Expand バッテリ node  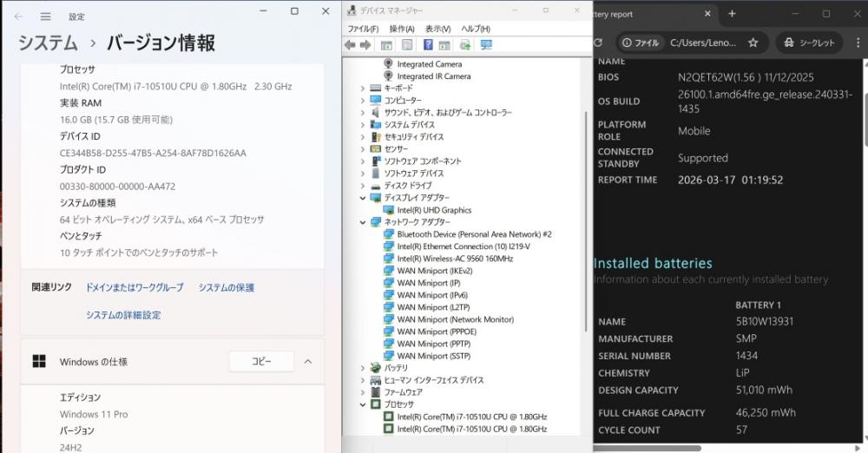pyautogui.click(x=363, y=368)
